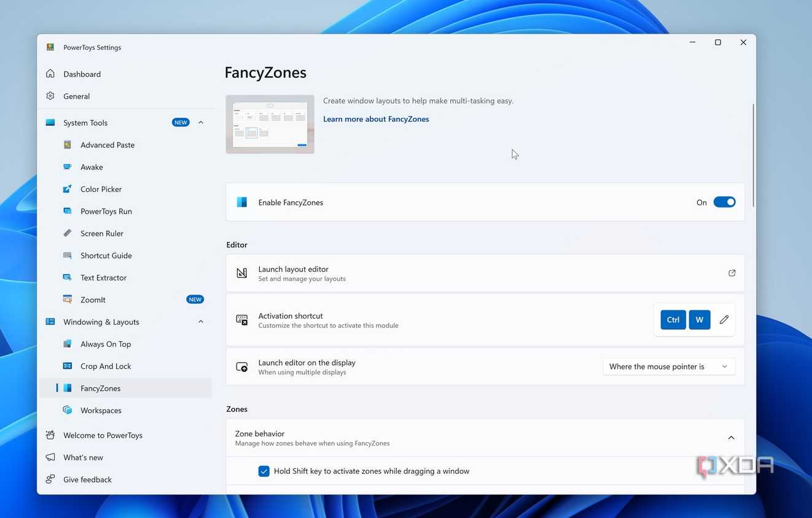
Task: Click the 'Editor' section heading
Action: point(237,244)
